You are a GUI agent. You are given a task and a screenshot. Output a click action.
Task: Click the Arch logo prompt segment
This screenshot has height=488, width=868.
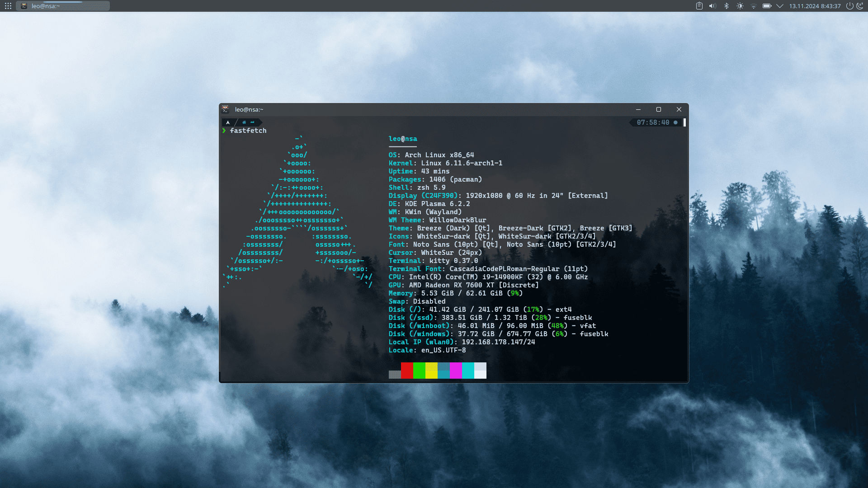[x=228, y=122]
